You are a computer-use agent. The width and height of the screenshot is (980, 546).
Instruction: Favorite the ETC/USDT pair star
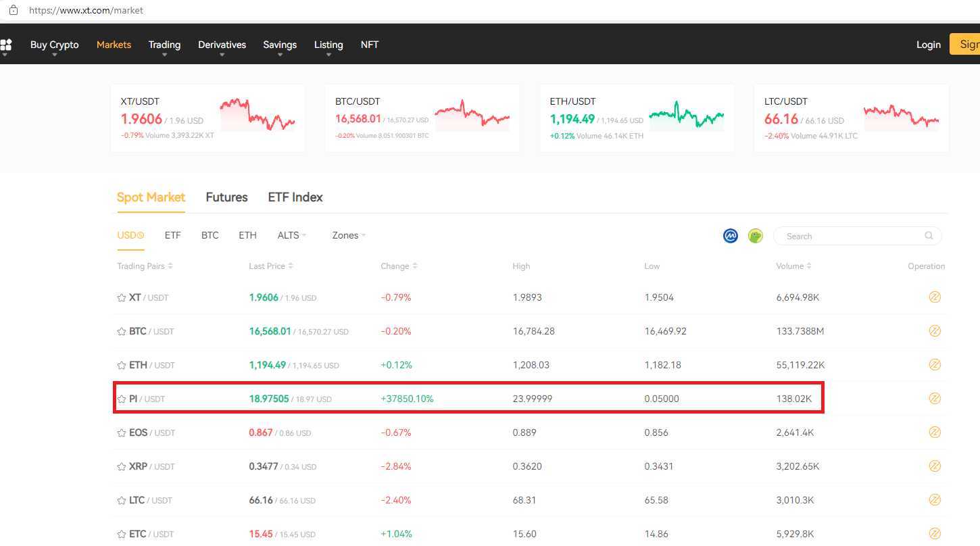pyautogui.click(x=122, y=534)
